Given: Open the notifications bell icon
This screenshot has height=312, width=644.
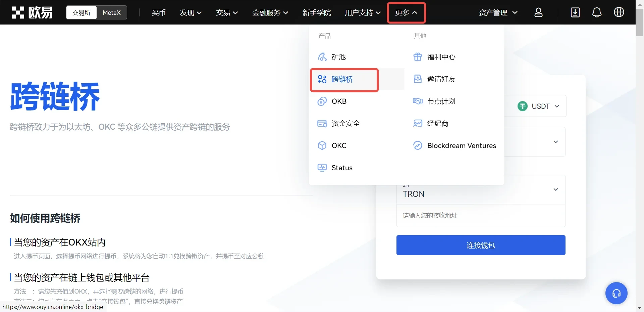Looking at the screenshot, I should click(x=597, y=12).
